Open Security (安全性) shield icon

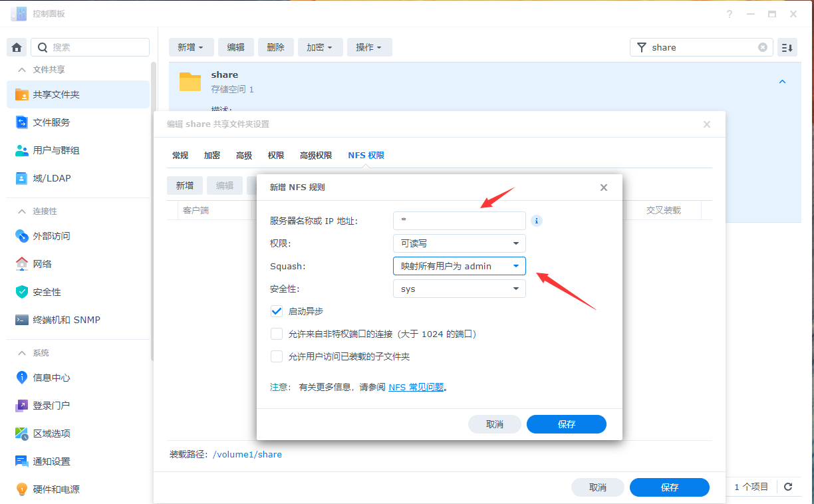[22, 292]
